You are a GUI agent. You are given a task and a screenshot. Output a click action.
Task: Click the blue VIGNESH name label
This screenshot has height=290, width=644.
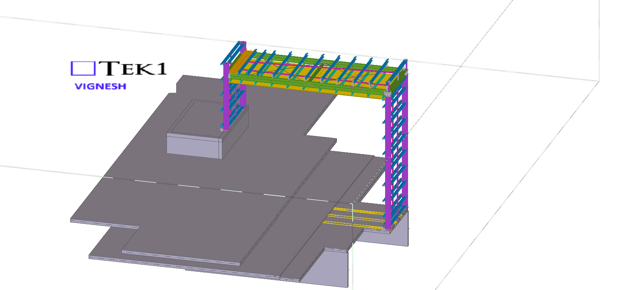click(x=100, y=86)
